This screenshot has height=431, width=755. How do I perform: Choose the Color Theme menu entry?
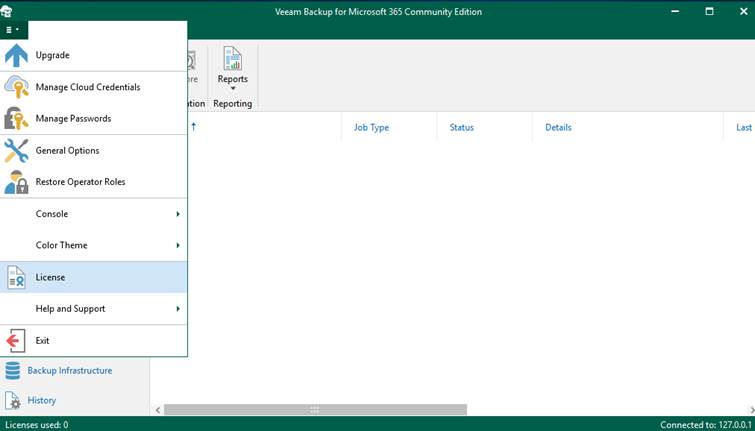[93, 246]
